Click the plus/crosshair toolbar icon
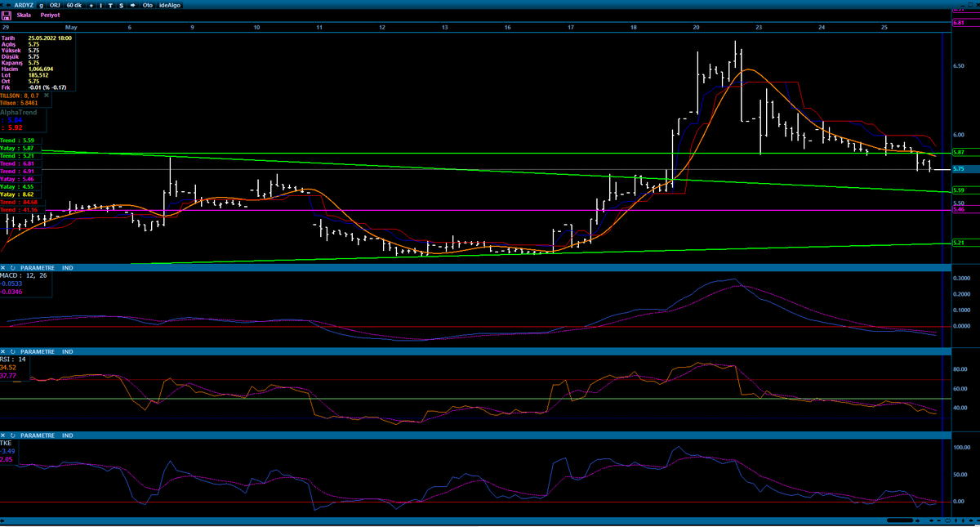 point(91,5)
